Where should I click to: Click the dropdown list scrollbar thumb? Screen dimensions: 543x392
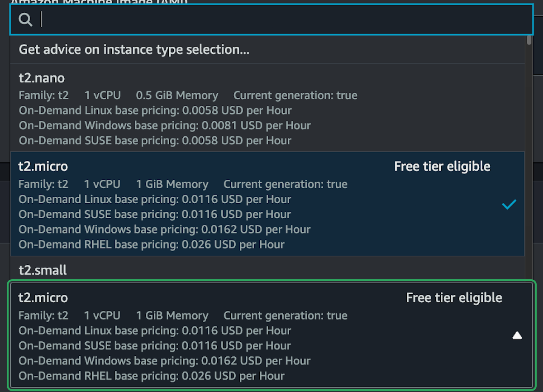[x=529, y=40]
